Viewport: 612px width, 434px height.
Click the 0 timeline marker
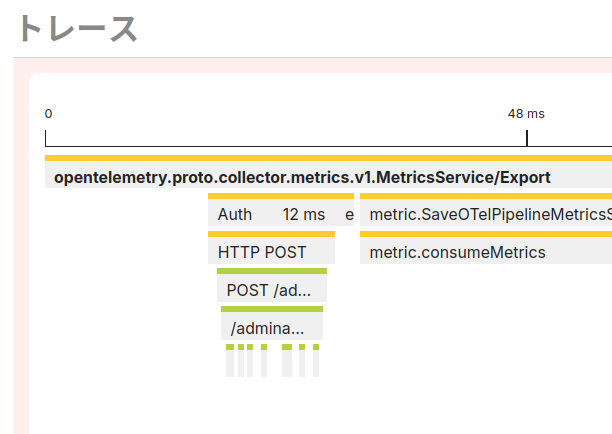pyautogui.click(x=48, y=114)
